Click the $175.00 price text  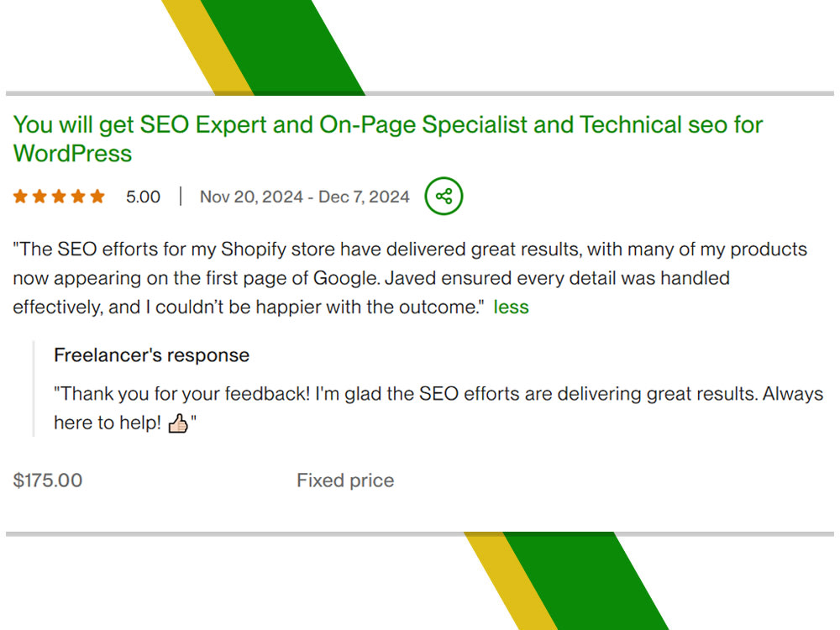point(47,480)
